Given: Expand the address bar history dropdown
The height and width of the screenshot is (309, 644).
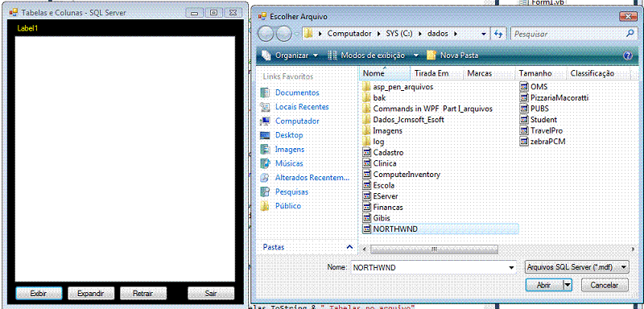Looking at the screenshot, I should pos(485,34).
